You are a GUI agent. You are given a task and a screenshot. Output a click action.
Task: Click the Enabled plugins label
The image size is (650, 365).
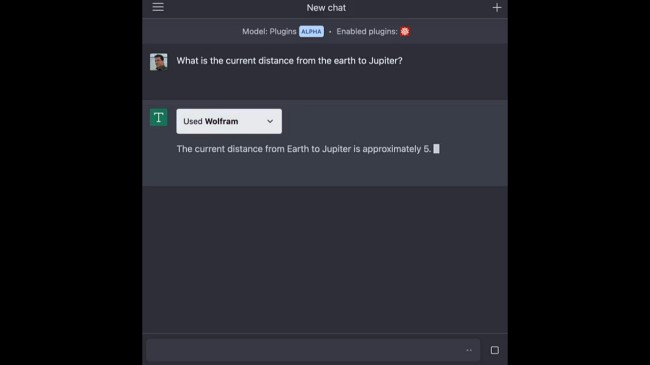pyautogui.click(x=366, y=32)
